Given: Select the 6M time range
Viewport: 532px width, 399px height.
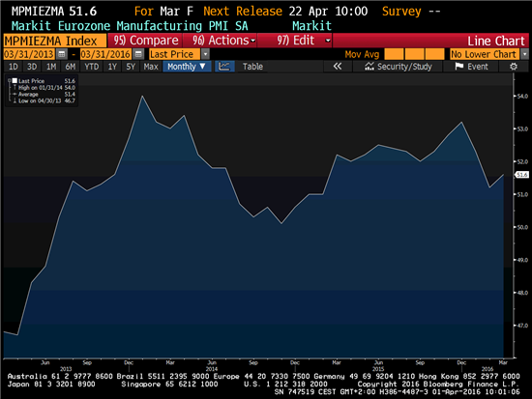Looking at the screenshot, I should coord(71,67).
